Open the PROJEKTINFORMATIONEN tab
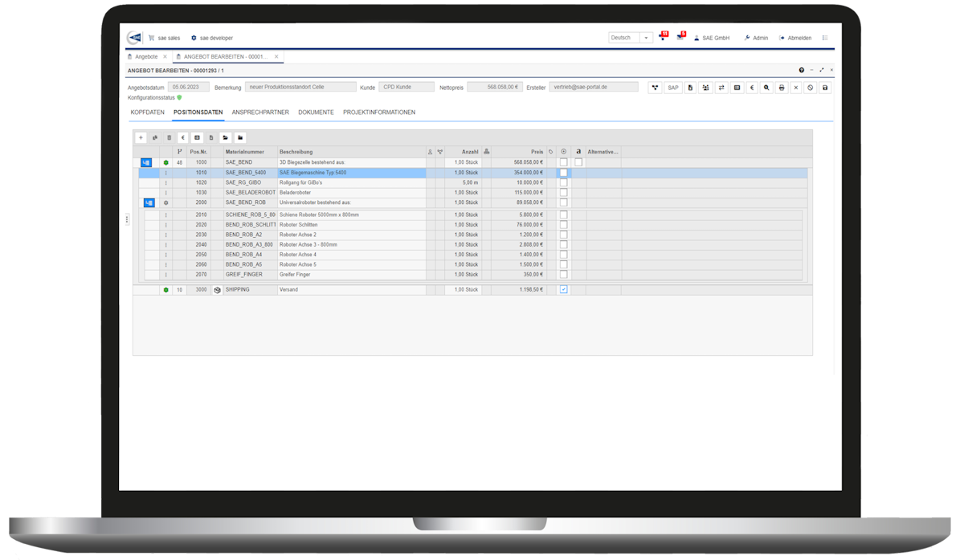Screen dimensions: 964x560 point(379,112)
